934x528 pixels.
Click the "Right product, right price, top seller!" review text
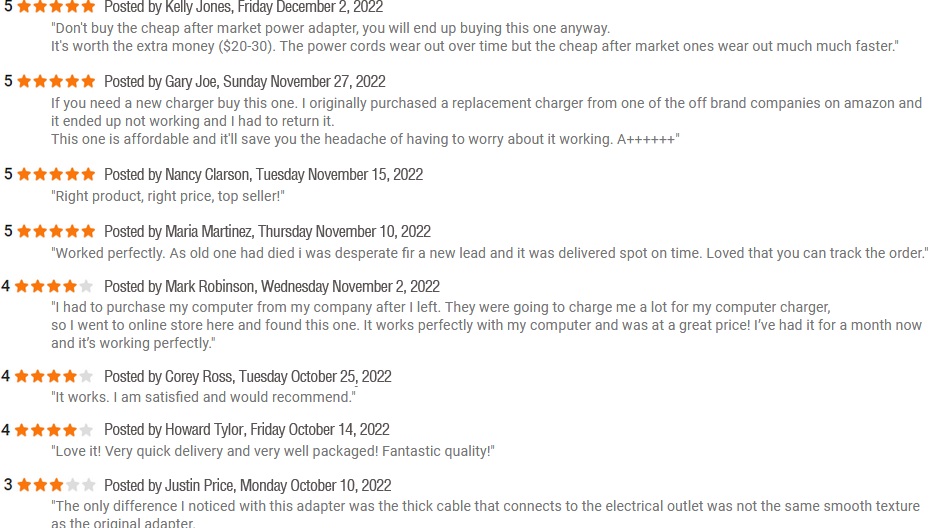pos(168,197)
